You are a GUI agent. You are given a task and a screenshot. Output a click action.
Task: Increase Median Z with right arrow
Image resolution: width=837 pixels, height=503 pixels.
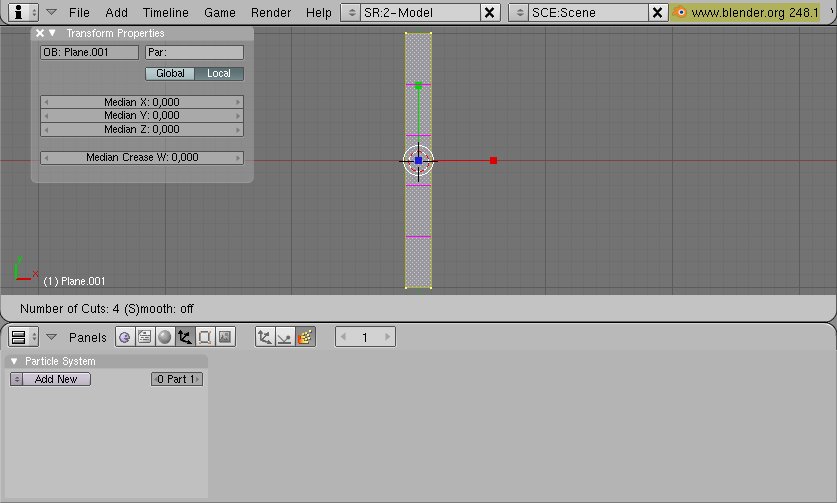[238, 130]
